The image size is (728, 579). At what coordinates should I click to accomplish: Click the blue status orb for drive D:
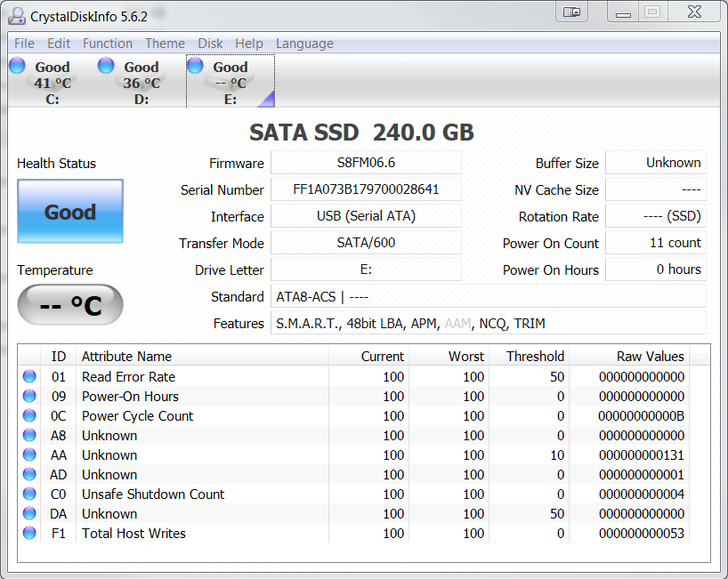point(106,65)
